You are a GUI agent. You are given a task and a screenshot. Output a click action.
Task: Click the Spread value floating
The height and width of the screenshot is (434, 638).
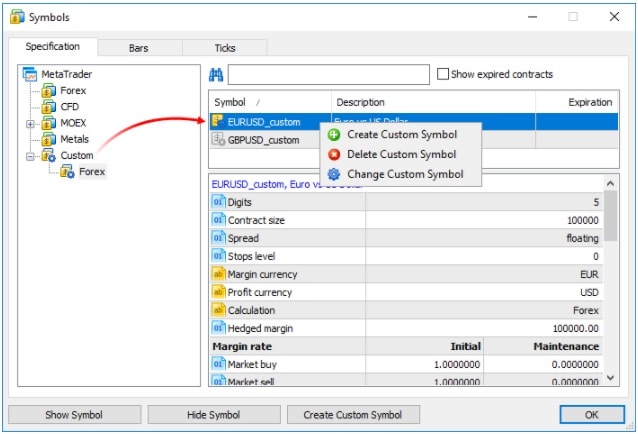click(583, 238)
